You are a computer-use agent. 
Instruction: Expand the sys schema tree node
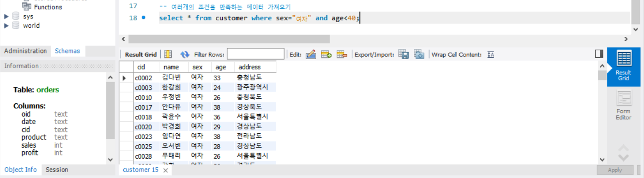click(x=6, y=16)
